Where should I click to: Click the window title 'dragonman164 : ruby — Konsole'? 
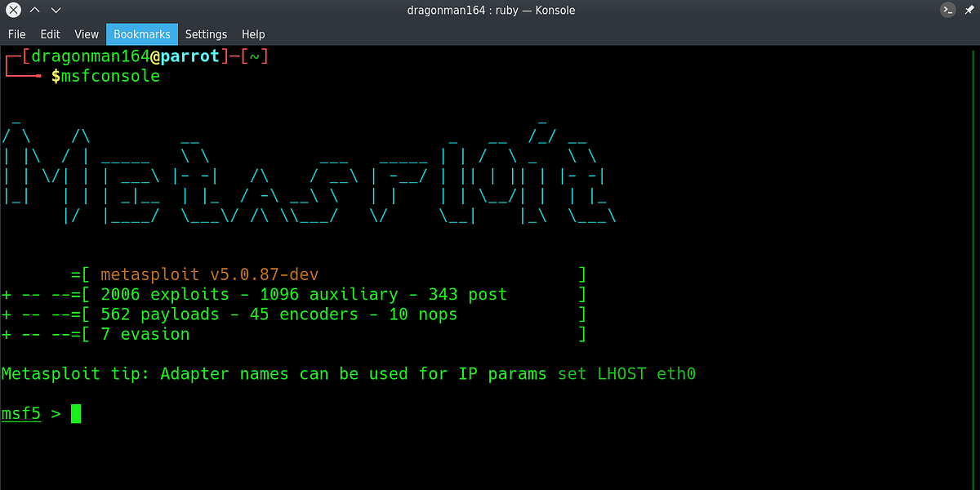[x=491, y=10]
